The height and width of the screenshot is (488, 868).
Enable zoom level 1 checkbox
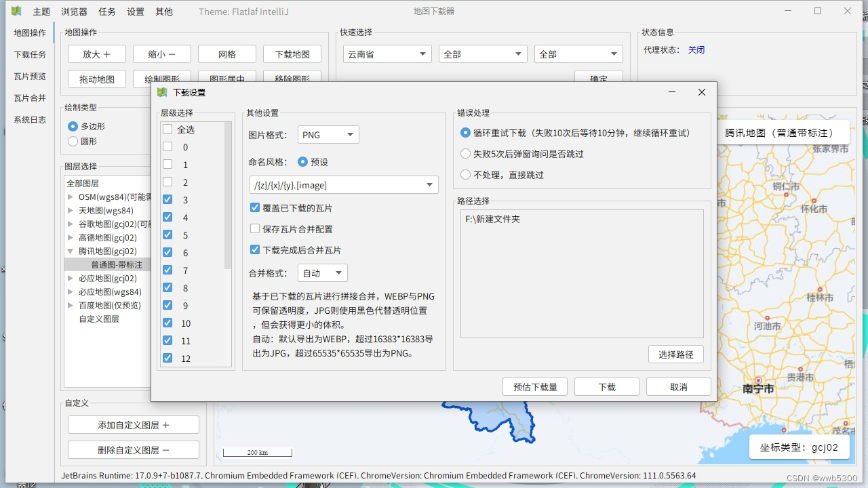tap(167, 164)
